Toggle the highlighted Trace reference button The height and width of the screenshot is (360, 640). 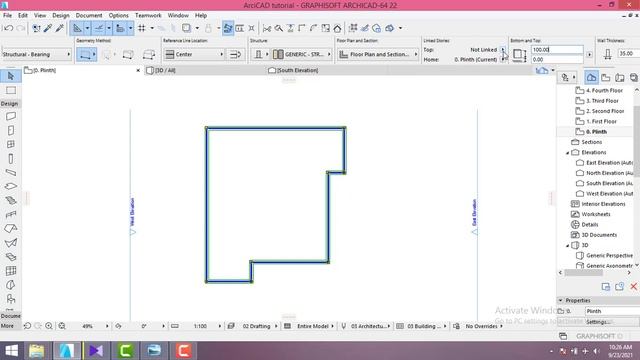point(228,28)
